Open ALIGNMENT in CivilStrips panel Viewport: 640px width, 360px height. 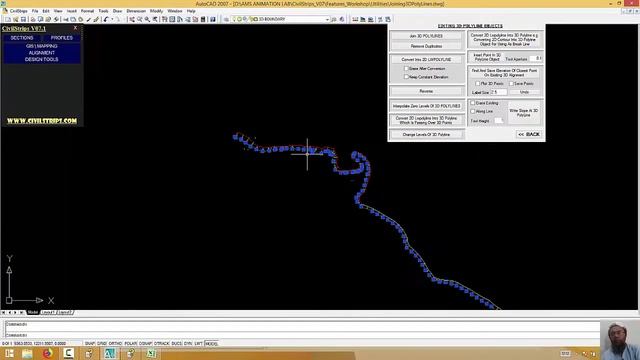tap(42, 53)
